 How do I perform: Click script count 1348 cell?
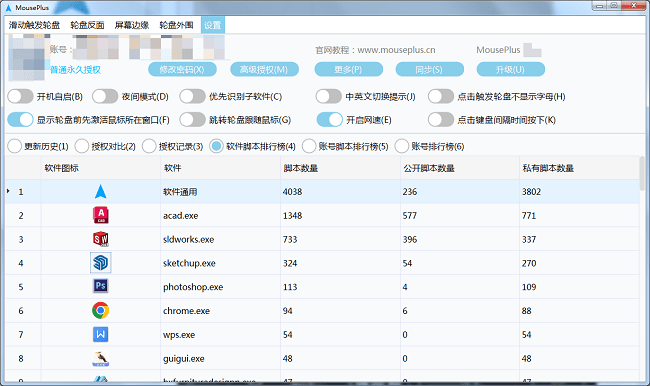click(x=340, y=216)
